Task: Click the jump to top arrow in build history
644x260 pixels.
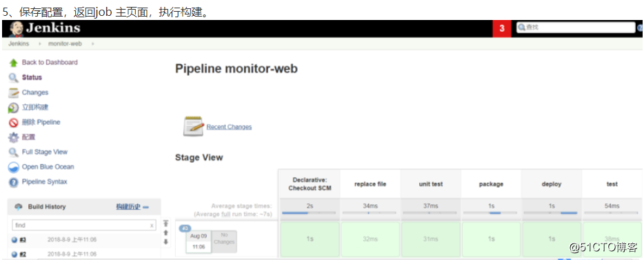Action: [166, 223]
